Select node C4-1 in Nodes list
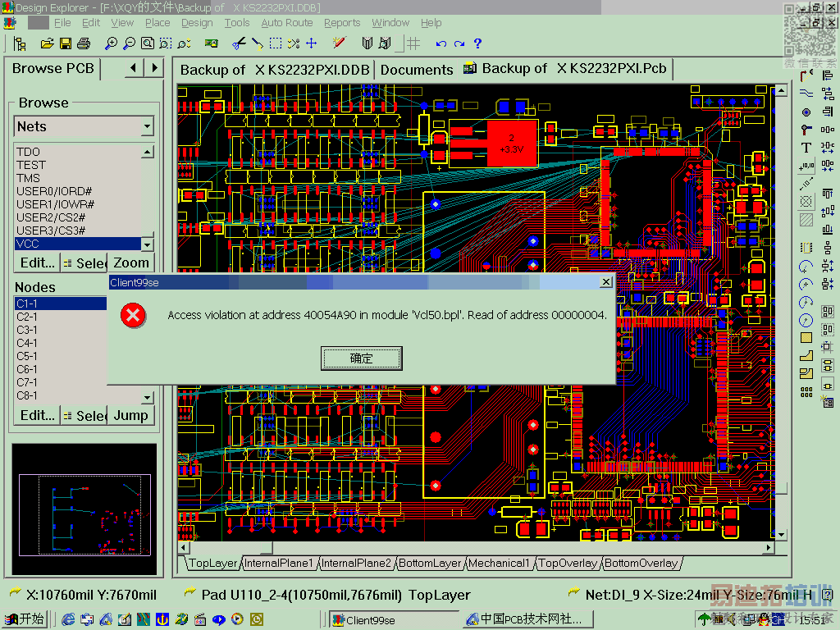 tap(27, 343)
